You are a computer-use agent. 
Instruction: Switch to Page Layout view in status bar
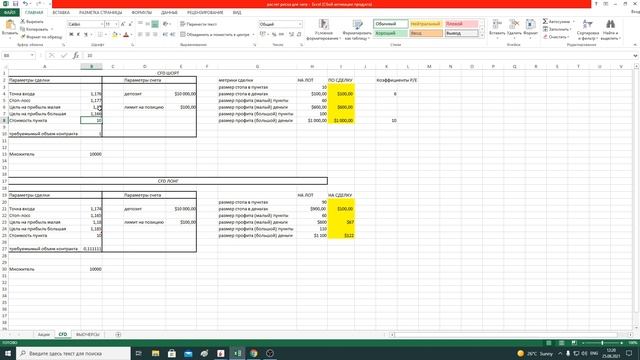(562, 343)
